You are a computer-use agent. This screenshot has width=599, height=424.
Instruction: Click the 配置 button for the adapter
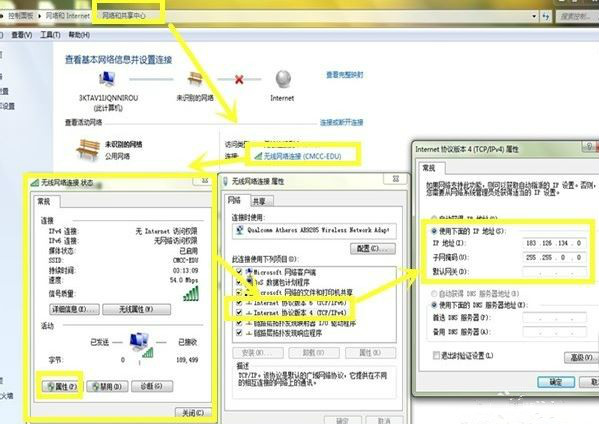pos(373,248)
